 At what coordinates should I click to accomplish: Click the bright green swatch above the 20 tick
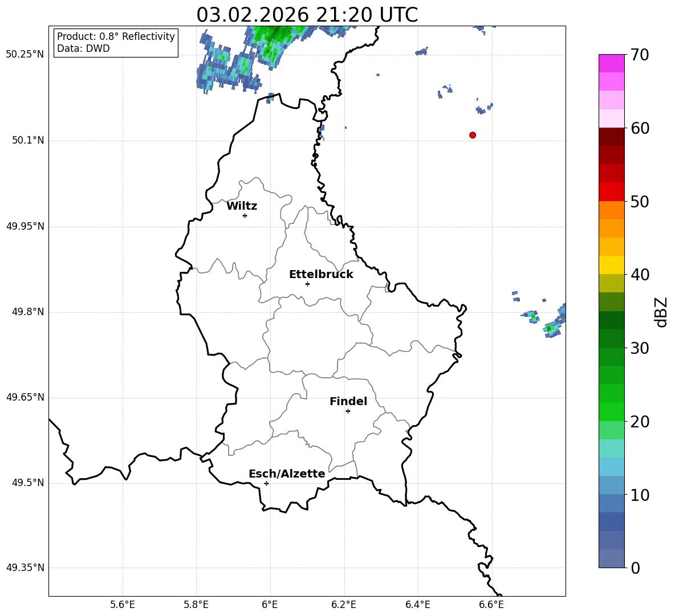(611, 411)
